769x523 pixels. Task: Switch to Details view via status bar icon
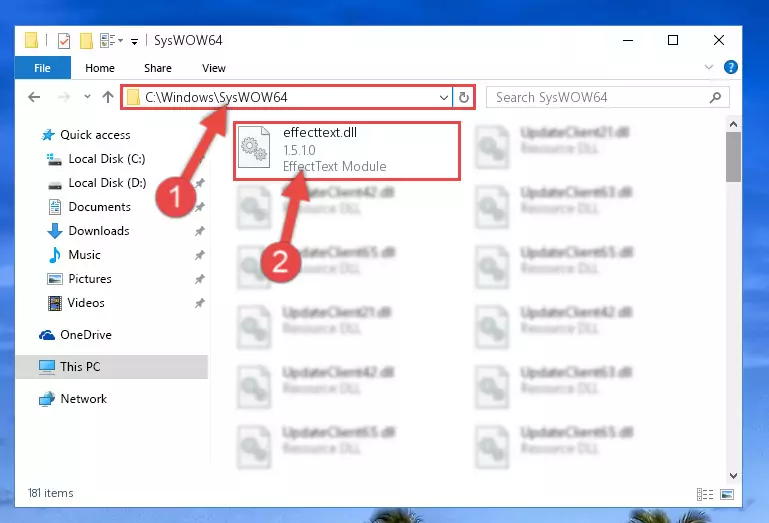coord(705,494)
